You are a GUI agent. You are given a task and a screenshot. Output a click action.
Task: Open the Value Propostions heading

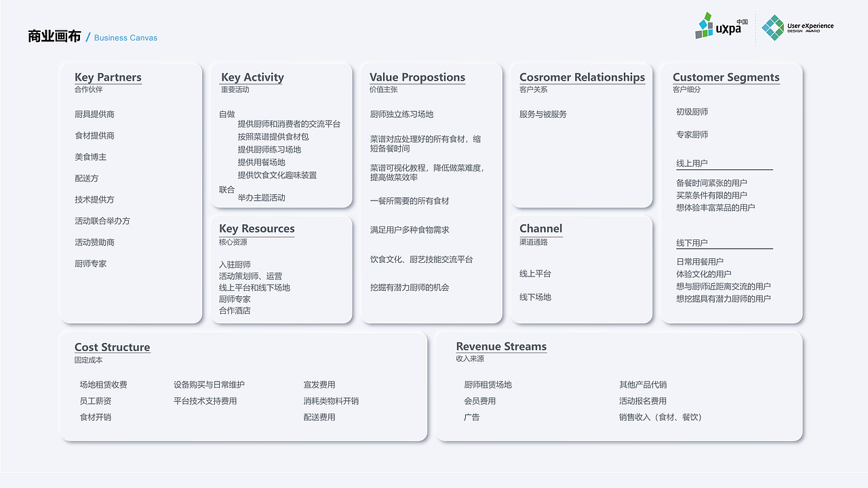tap(417, 77)
